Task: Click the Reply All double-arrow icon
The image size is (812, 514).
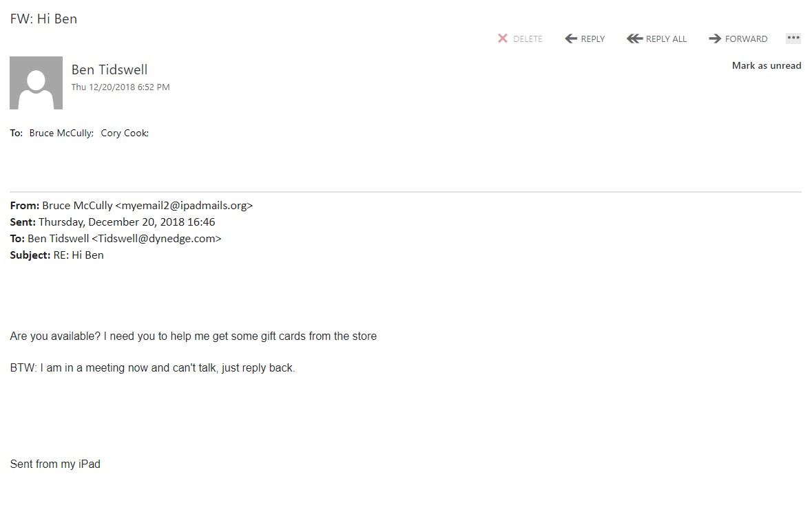Action: (634, 39)
